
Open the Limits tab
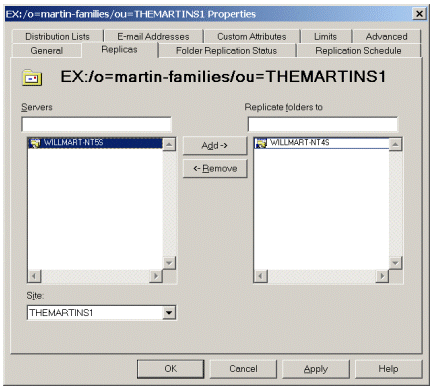click(x=326, y=36)
